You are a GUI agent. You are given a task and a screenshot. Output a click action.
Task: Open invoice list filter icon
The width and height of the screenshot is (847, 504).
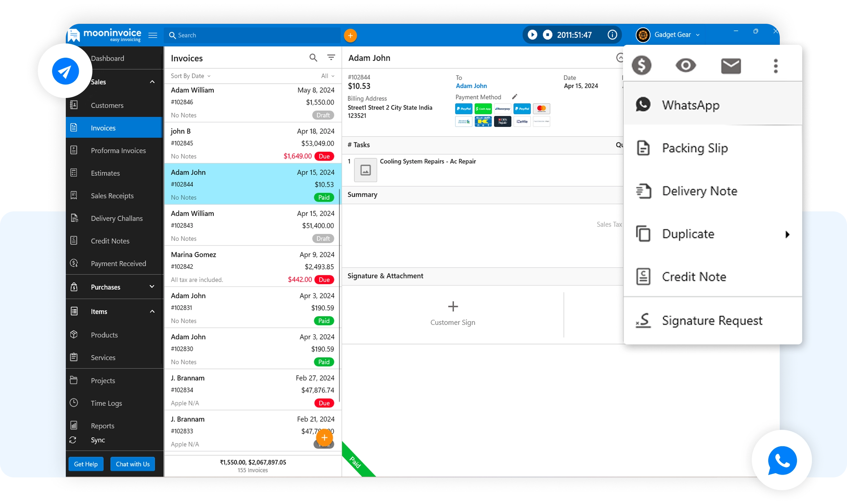pyautogui.click(x=331, y=57)
